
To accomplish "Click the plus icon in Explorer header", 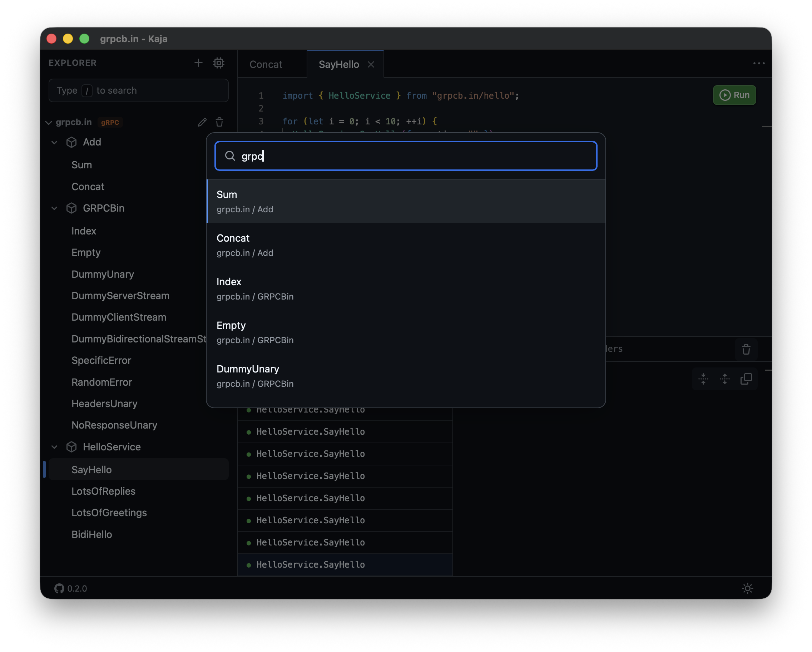I will pos(198,63).
